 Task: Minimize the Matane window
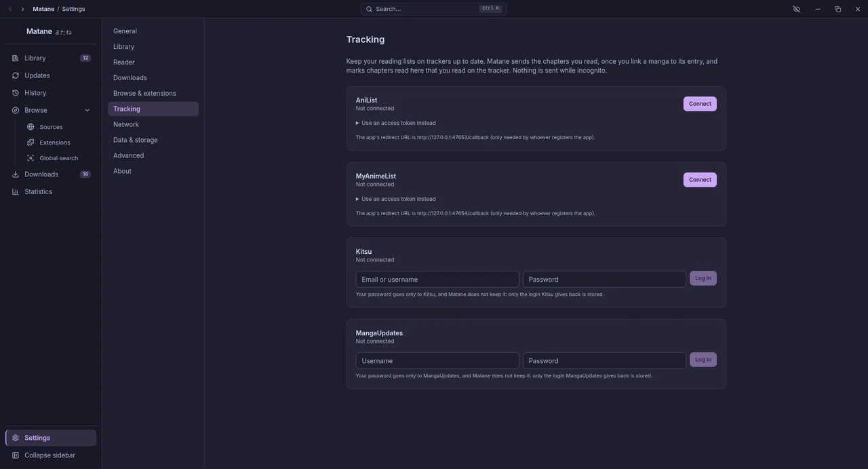point(817,9)
